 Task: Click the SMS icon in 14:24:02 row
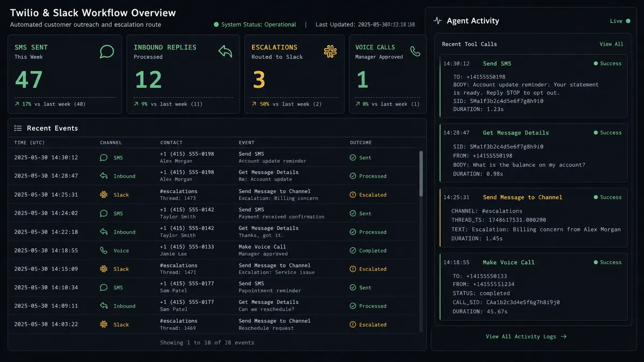[104, 213]
